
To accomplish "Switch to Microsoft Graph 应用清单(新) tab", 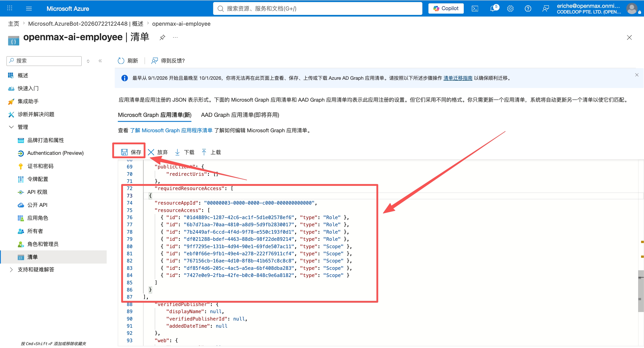I will [155, 115].
